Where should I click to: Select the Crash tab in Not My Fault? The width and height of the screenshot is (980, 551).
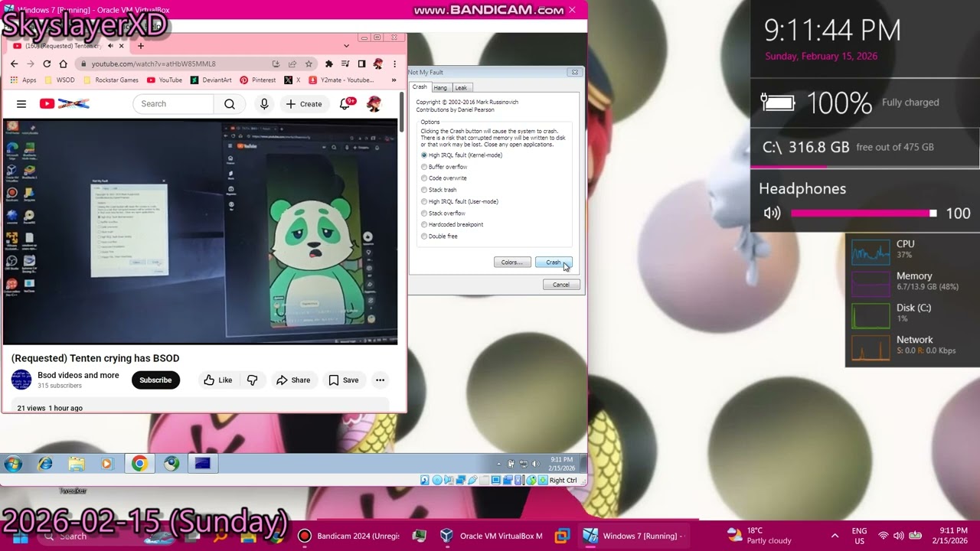click(x=420, y=87)
